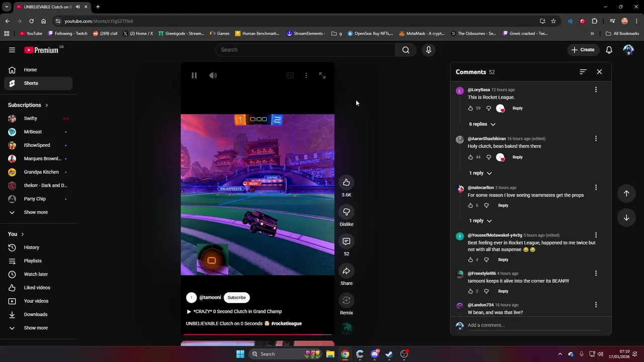The image size is (644, 362).
Task: Open the Create button
Action: pyautogui.click(x=583, y=50)
